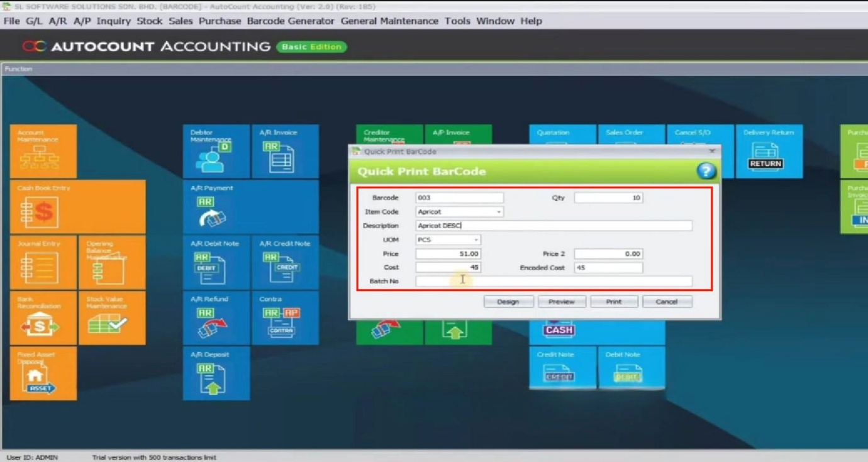Click the Batch No input field
Viewport: 868px width, 462px height.
pos(554,282)
